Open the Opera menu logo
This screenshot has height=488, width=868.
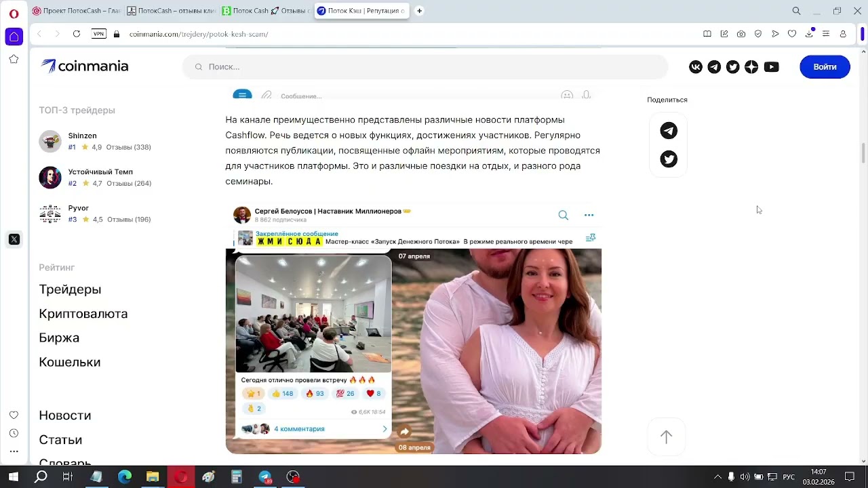pyautogui.click(x=14, y=14)
